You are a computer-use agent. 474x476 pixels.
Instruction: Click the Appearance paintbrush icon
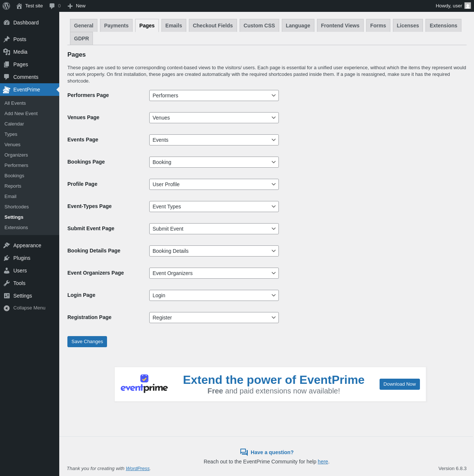point(7,245)
